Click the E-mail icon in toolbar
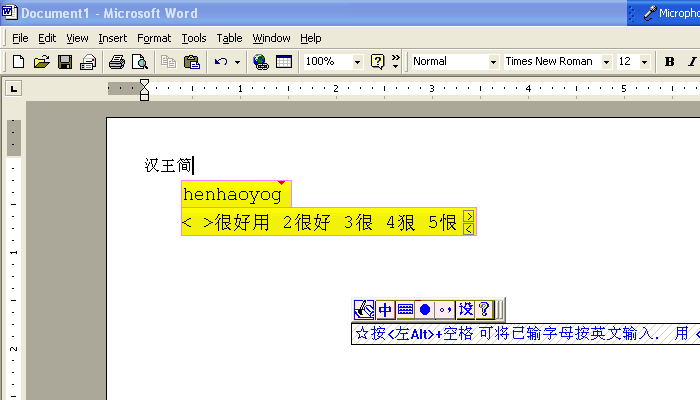 (88, 62)
